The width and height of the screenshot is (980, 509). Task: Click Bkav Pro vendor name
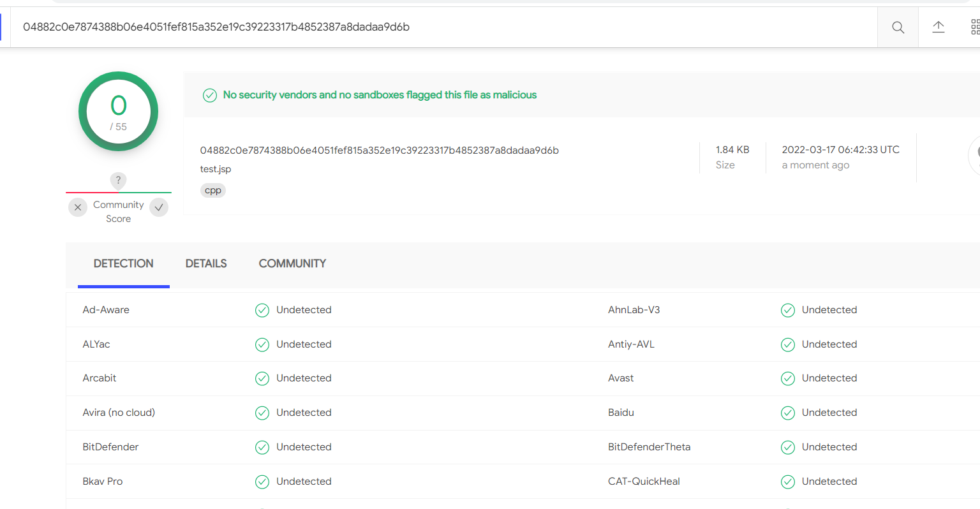pos(103,482)
